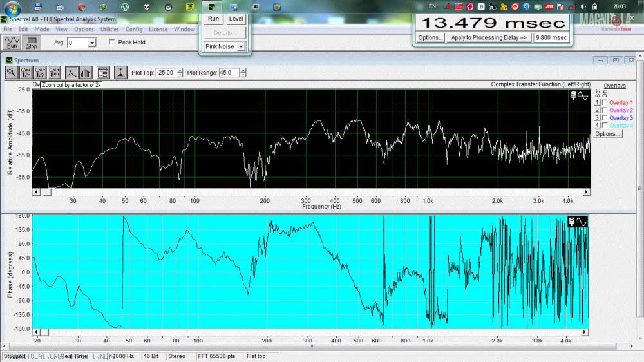Turn on Overlay 2 checkbox
Viewport: 644px width, 362px height.
(x=605, y=110)
